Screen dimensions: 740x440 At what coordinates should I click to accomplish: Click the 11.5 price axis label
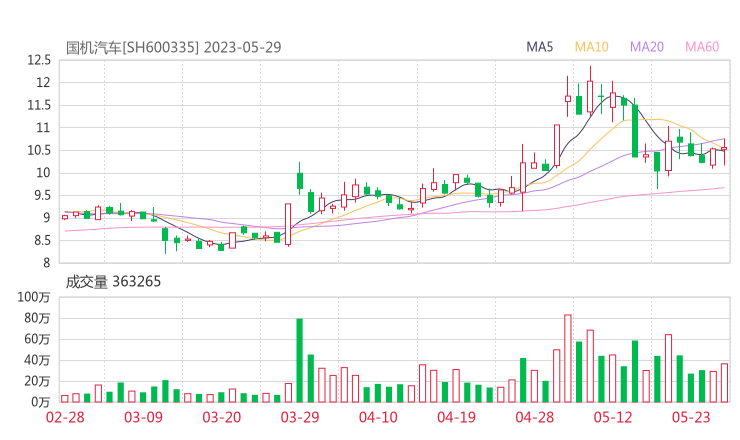(39, 105)
